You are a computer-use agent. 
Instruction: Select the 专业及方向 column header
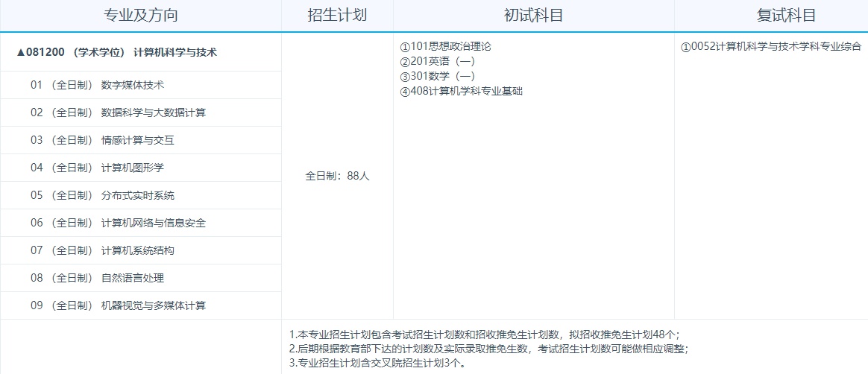coord(140,16)
